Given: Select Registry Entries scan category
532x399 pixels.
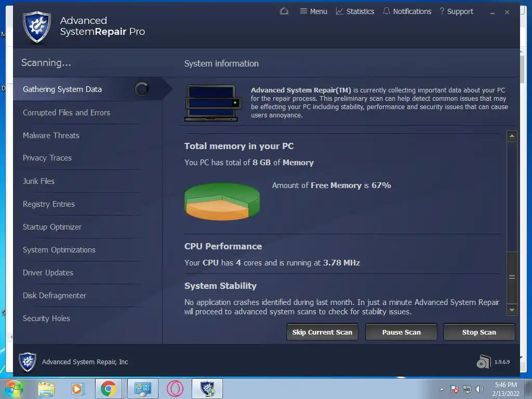Looking at the screenshot, I should [x=48, y=204].
